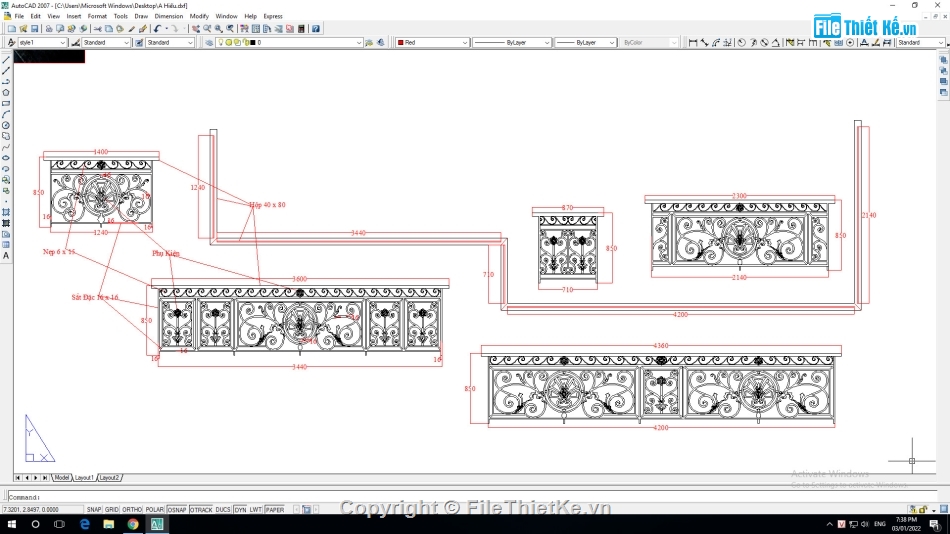Toggle SNAP mode in status bar
This screenshot has height=534, width=950.
point(94,510)
